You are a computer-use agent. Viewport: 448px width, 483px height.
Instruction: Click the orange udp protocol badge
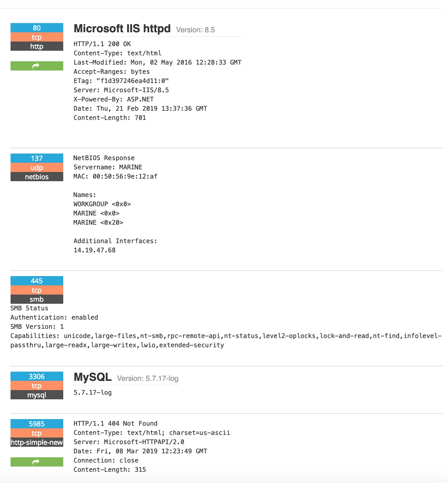click(x=37, y=167)
